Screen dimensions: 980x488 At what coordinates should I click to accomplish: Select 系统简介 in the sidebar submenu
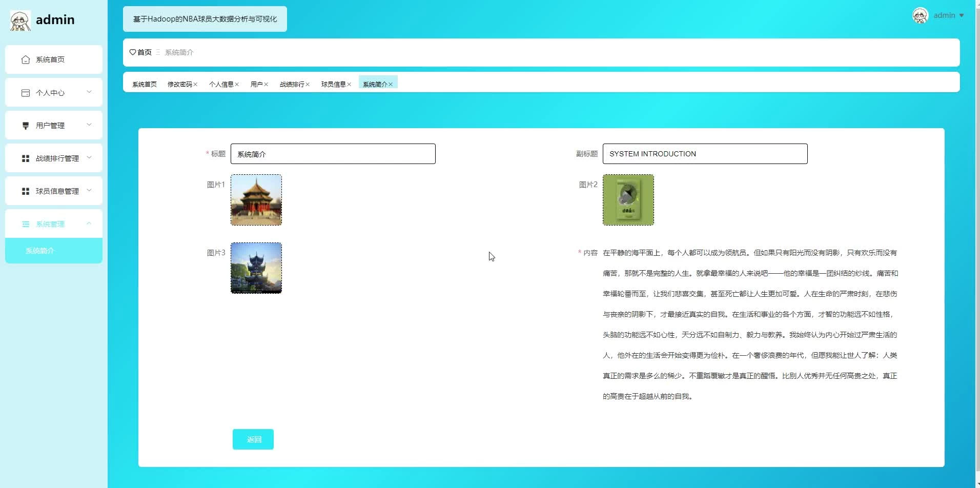point(40,251)
